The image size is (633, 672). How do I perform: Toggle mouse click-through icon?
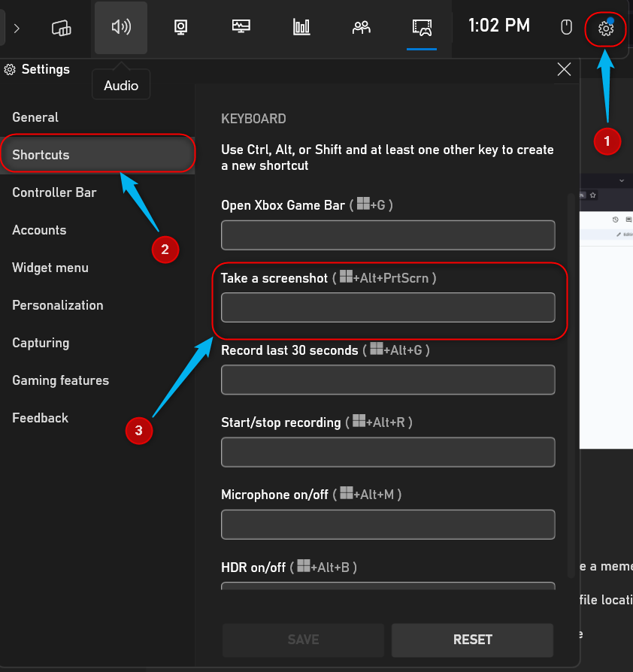[568, 28]
